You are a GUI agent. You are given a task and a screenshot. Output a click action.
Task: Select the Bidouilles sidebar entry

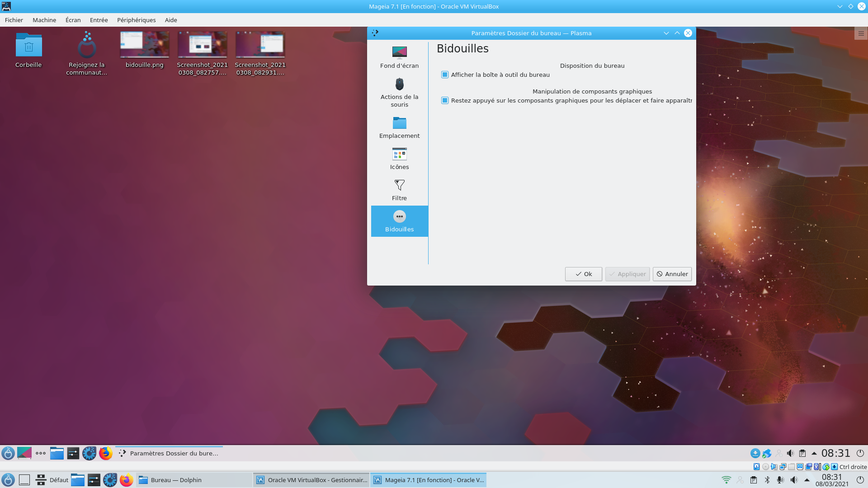399,221
